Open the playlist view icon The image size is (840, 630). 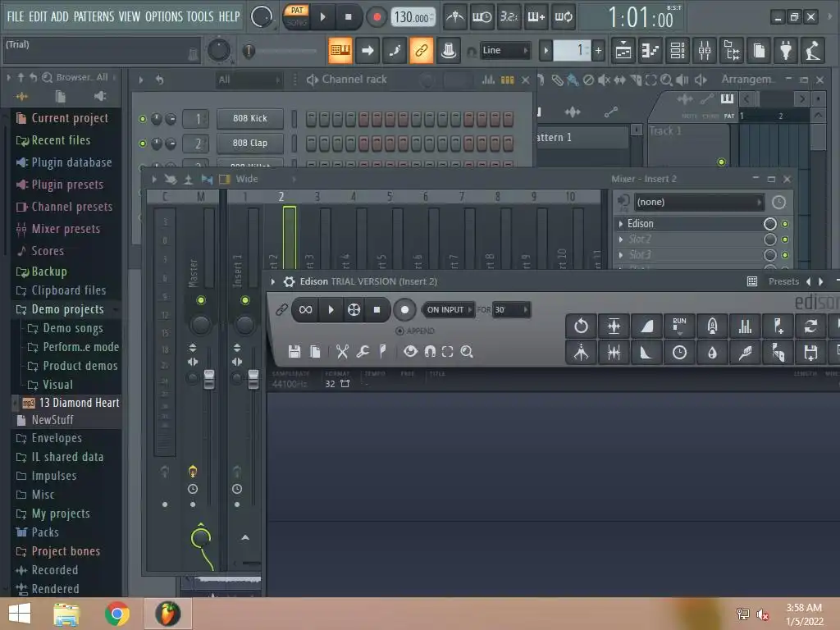click(623, 51)
